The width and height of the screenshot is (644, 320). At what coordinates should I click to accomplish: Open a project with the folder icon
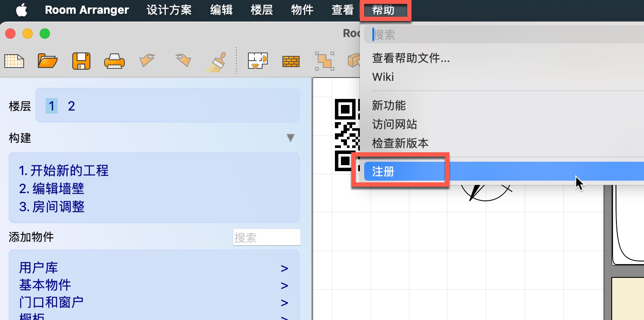click(47, 61)
